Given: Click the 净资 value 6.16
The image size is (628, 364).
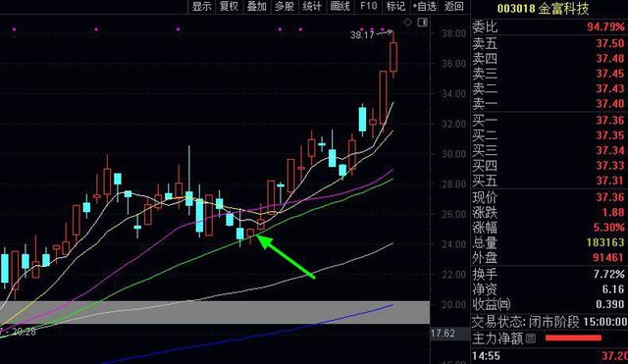Looking at the screenshot, I should (612, 289).
